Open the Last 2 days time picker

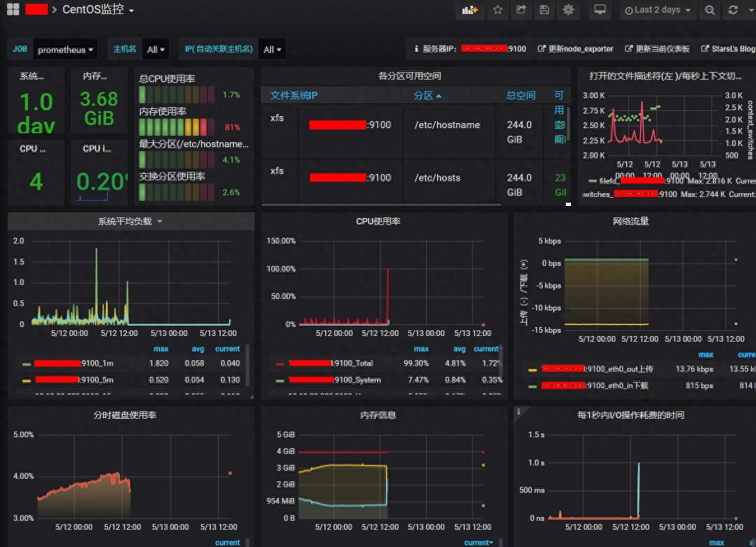tap(658, 10)
